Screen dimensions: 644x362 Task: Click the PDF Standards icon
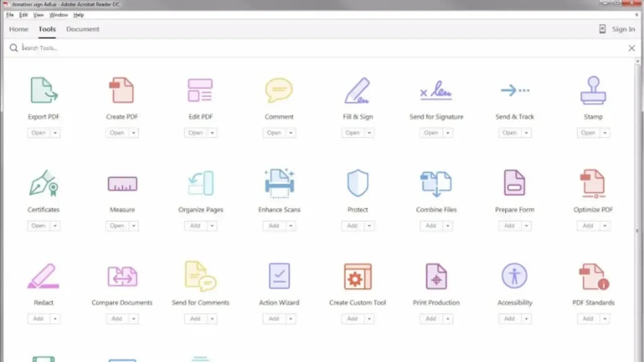coord(594,277)
